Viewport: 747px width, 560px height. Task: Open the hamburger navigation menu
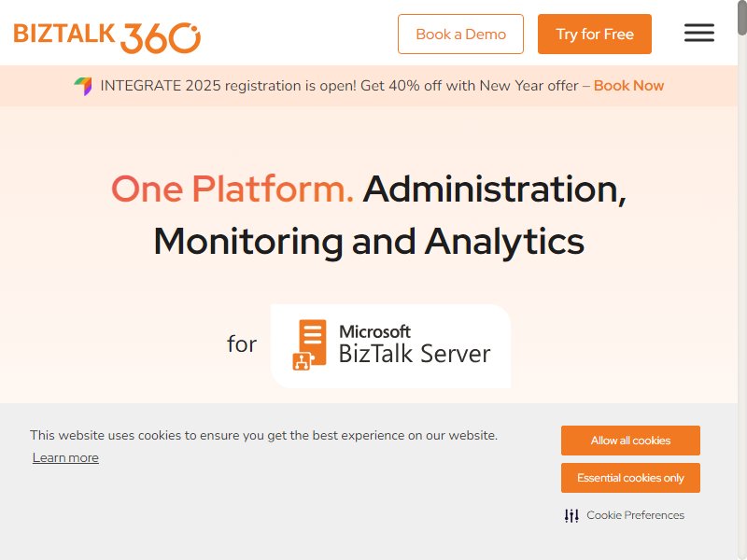click(x=698, y=33)
